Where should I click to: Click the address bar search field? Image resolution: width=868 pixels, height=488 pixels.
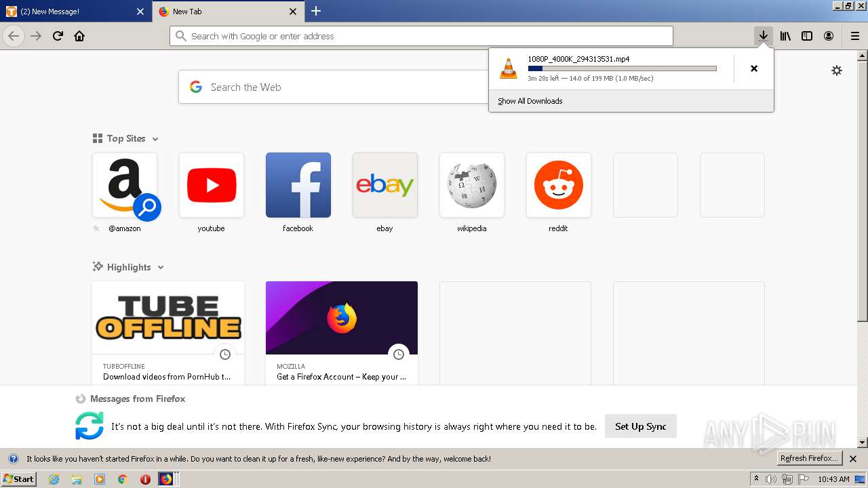(x=421, y=36)
